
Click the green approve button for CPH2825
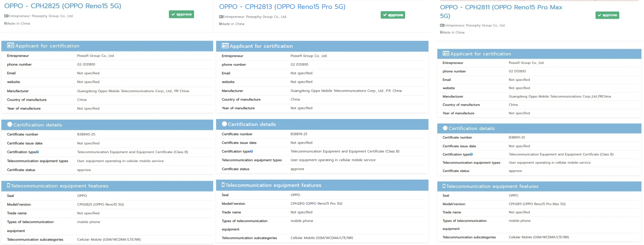click(x=182, y=14)
